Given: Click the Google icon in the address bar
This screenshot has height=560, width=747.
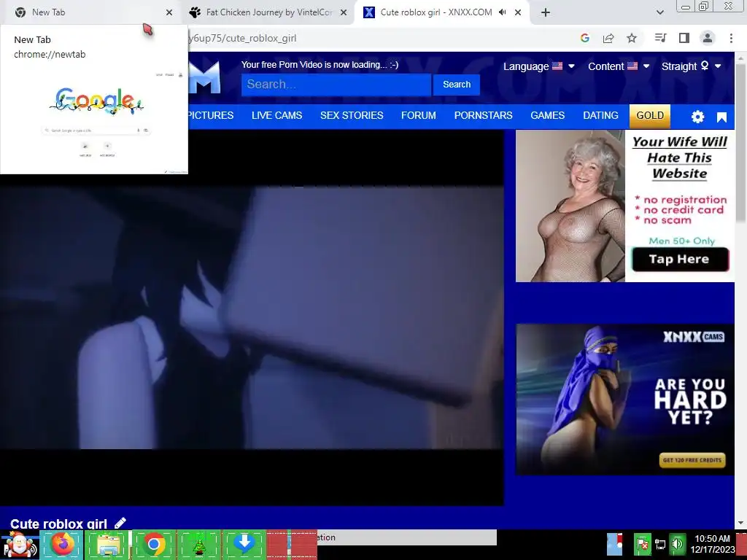Looking at the screenshot, I should coord(584,38).
